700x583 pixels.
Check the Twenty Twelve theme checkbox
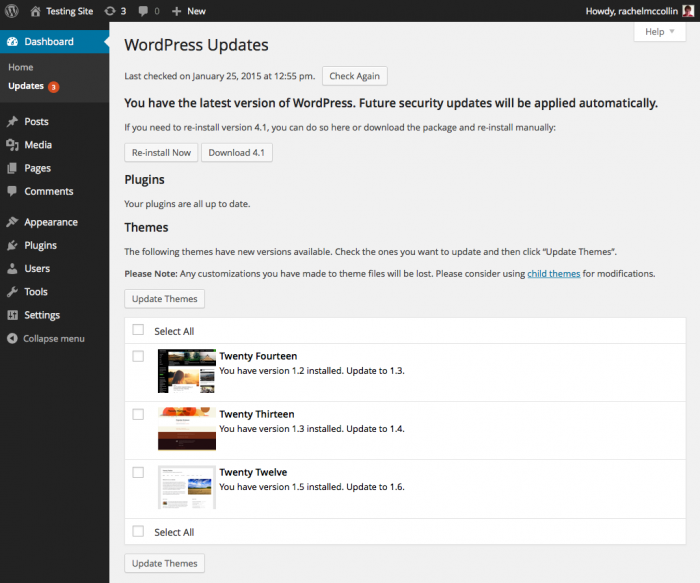pos(138,472)
